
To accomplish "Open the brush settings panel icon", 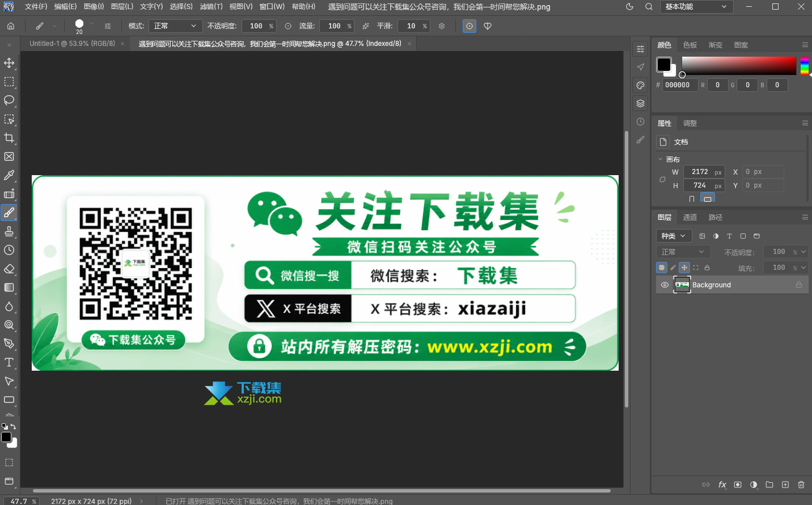I will 108,26.
